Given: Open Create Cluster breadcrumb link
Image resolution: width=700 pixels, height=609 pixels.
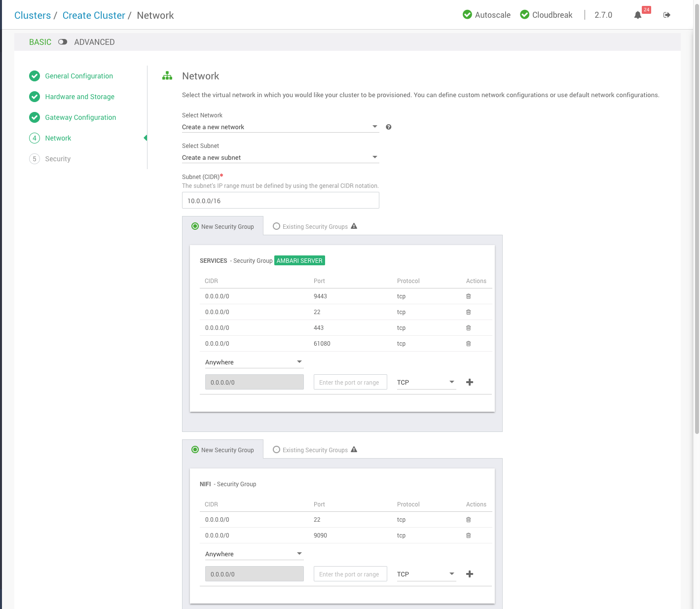Looking at the screenshot, I should pyautogui.click(x=94, y=15).
